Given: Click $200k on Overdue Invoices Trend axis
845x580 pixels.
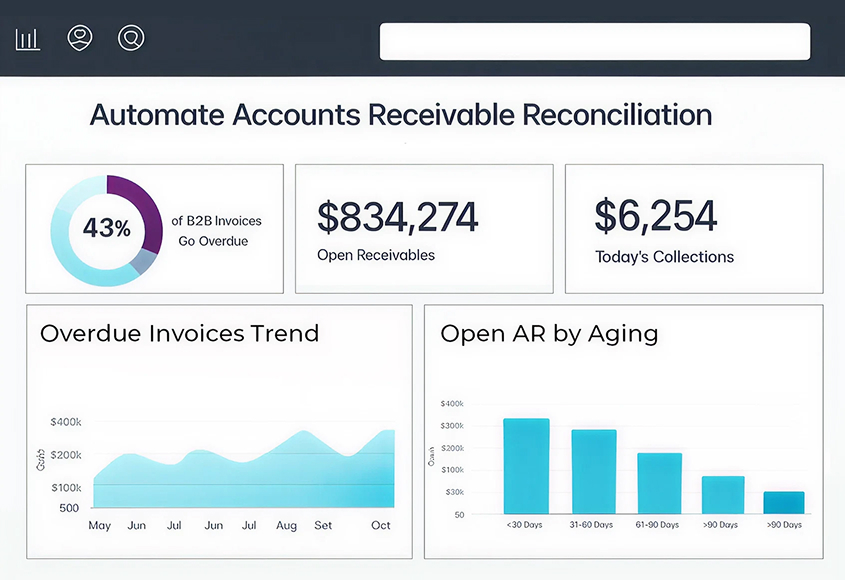Looking at the screenshot, I should tap(66, 455).
